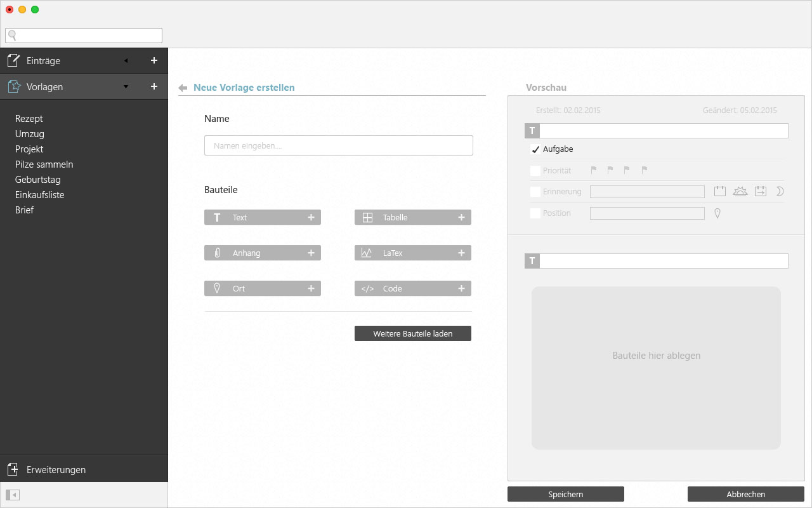Click the map pin icon next to Position

click(x=717, y=213)
